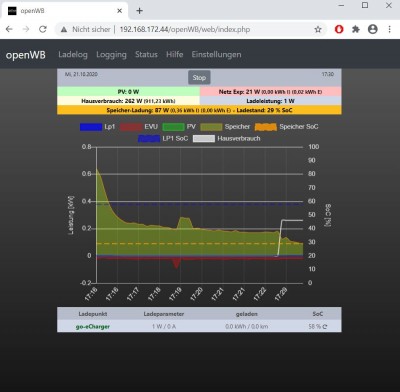The width and height of the screenshot is (400, 392).
Task: Click the Stop charging mode button
Action: click(x=199, y=78)
